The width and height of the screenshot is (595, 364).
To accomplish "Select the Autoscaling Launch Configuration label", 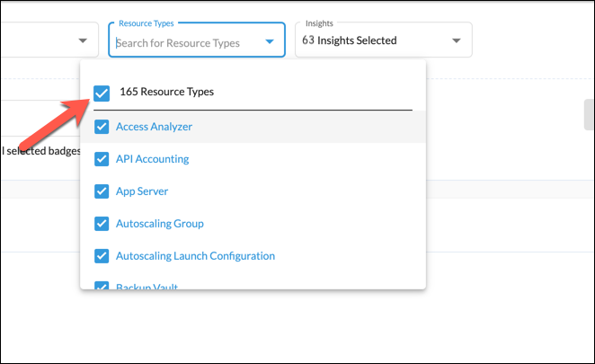I will [195, 255].
